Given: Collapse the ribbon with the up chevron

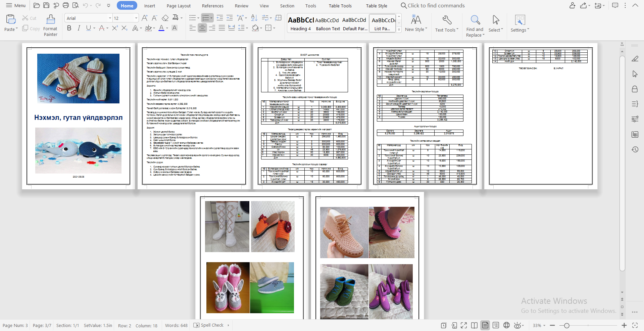Looking at the screenshot, I should click(x=635, y=5).
